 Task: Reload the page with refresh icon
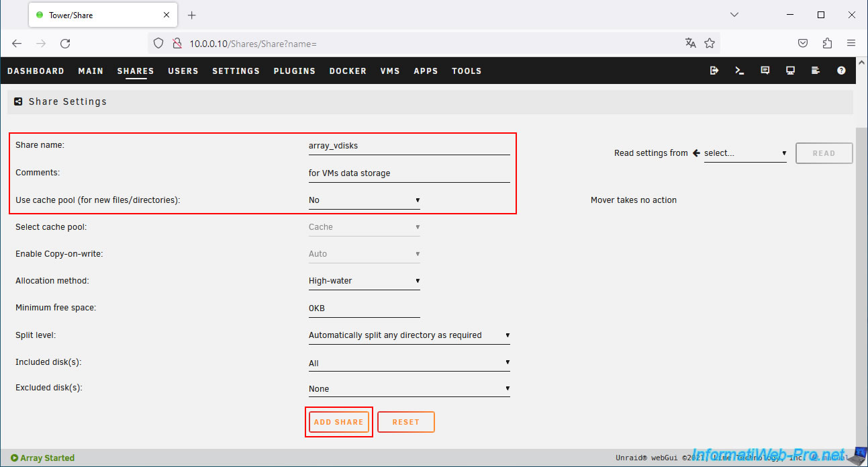65,43
